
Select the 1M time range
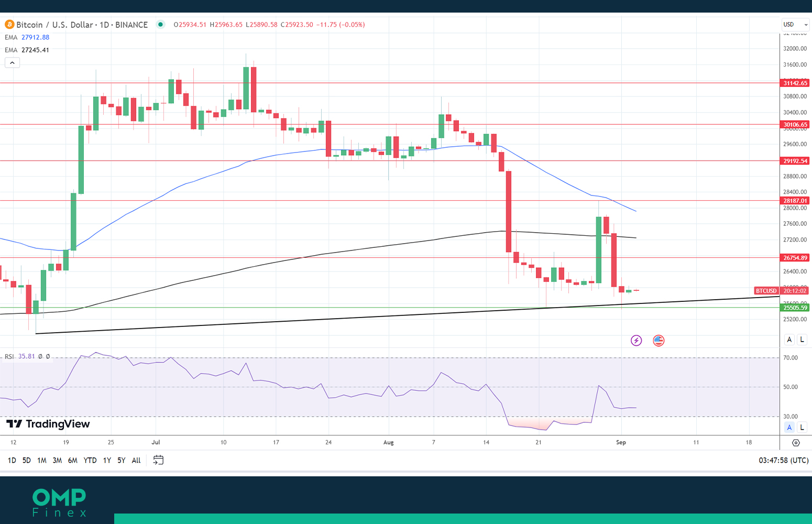(42, 460)
